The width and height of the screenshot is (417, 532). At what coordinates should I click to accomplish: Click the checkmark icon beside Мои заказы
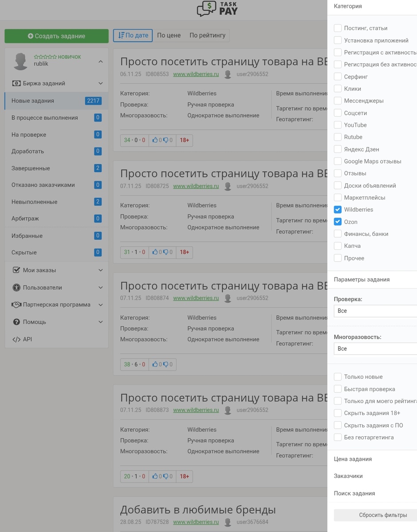pyautogui.click(x=16, y=270)
